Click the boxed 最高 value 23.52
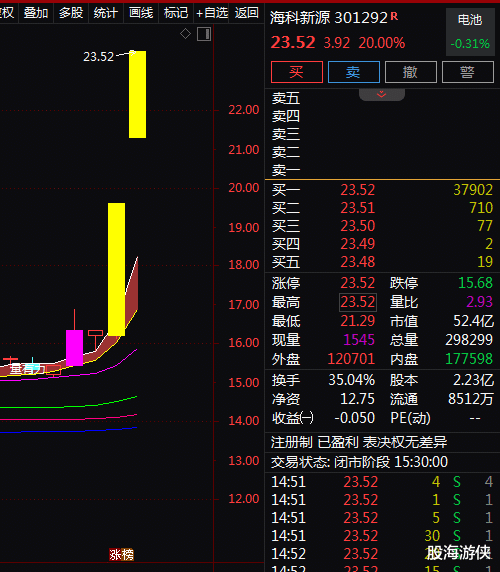 point(358,302)
